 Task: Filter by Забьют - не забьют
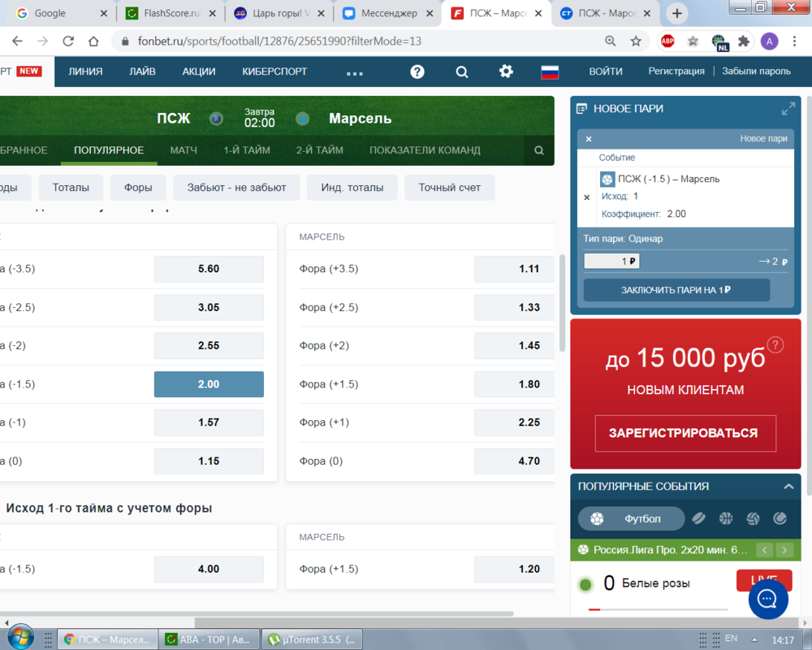tap(236, 188)
